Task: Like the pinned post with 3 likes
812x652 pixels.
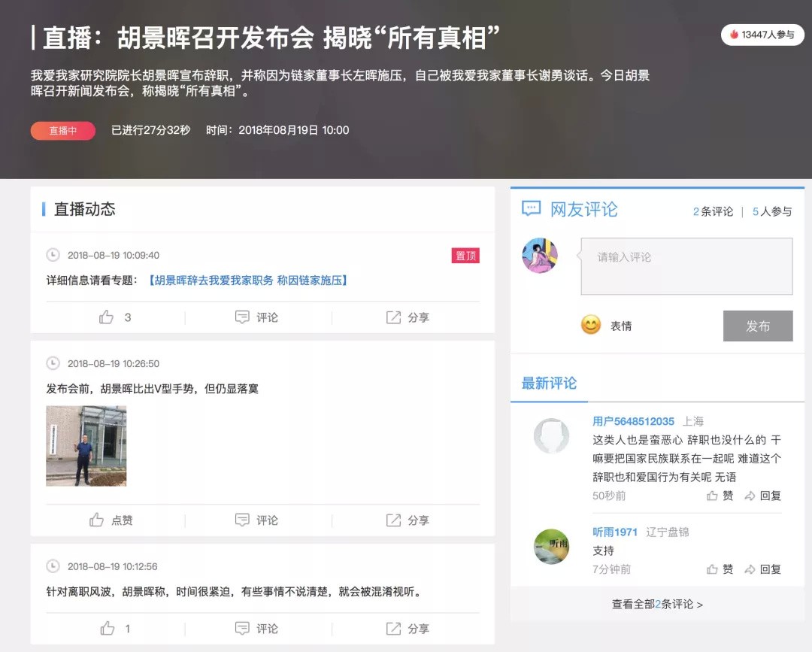Action: (114, 317)
